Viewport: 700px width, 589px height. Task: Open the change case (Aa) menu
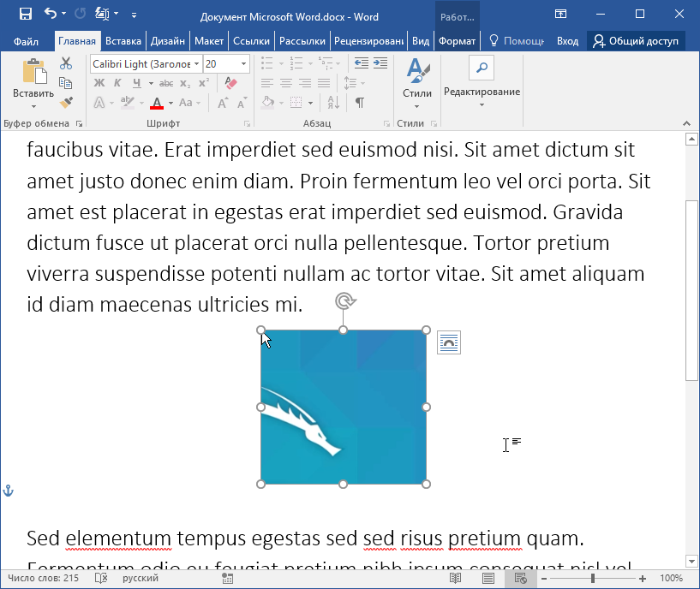[186, 103]
